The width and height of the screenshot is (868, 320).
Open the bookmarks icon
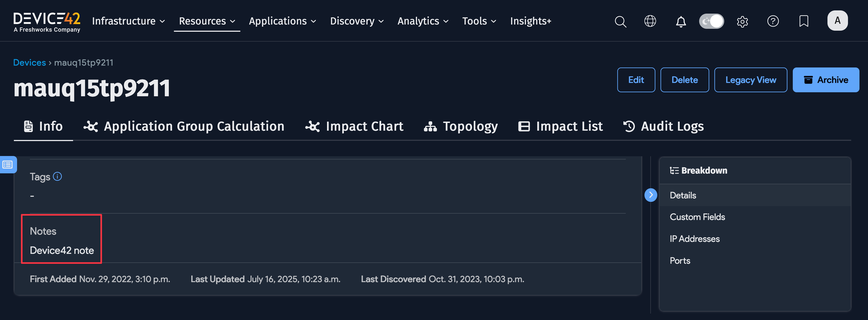(x=804, y=21)
